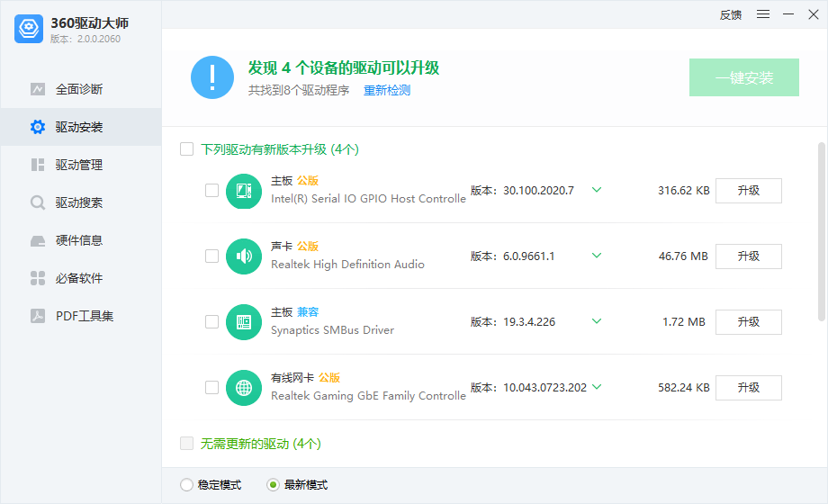Click the 无需更新的驱动 (4个) label
The height and width of the screenshot is (504, 828).
click(x=261, y=444)
